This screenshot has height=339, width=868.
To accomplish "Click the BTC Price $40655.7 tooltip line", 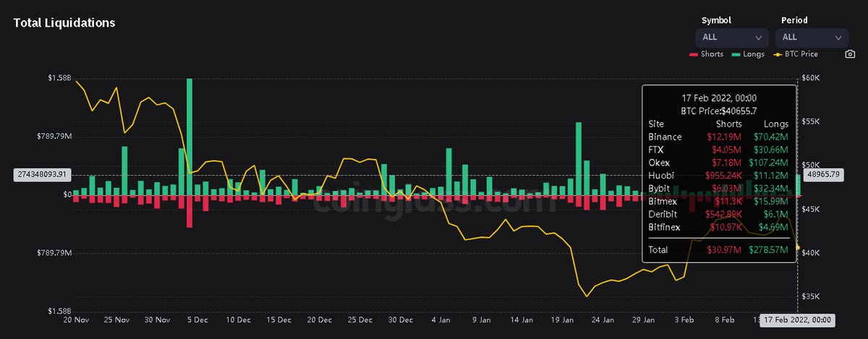I will click(718, 111).
